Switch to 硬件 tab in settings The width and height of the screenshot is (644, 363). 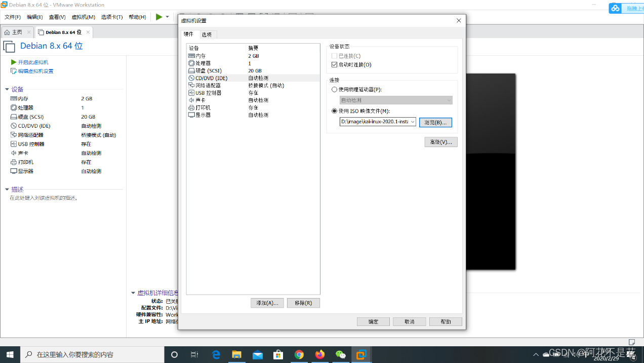(x=188, y=34)
